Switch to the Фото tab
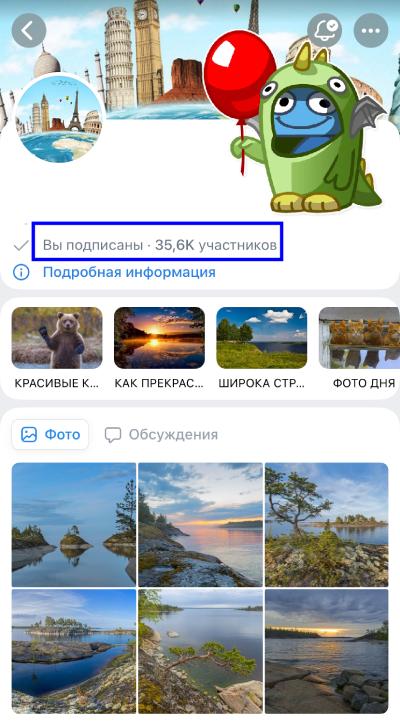This screenshot has width=400, height=725. click(x=50, y=435)
